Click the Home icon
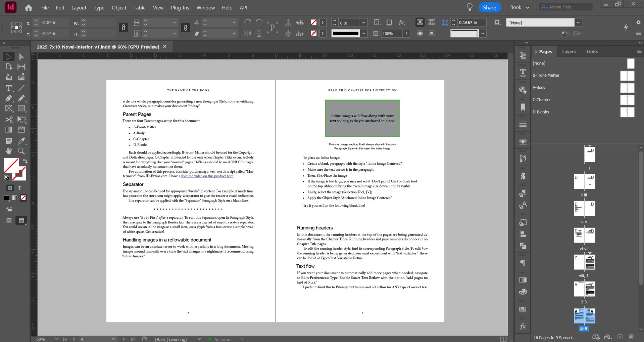This screenshot has height=342, width=644. (29, 7)
